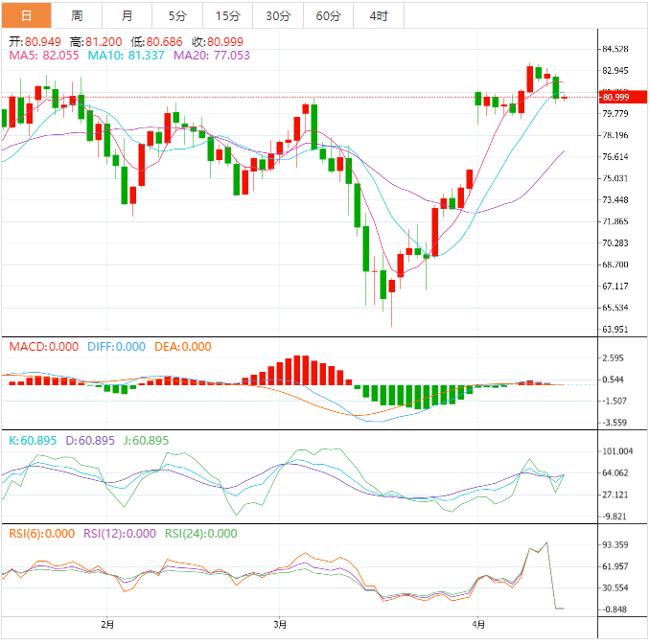The width and height of the screenshot is (650, 644).
Task: Click the 4月 date axis marker
Action: 477,624
